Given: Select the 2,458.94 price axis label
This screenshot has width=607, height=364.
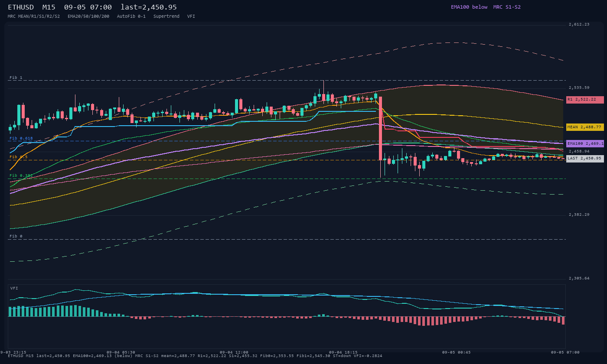Looking at the screenshot, I should [x=579, y=152].
